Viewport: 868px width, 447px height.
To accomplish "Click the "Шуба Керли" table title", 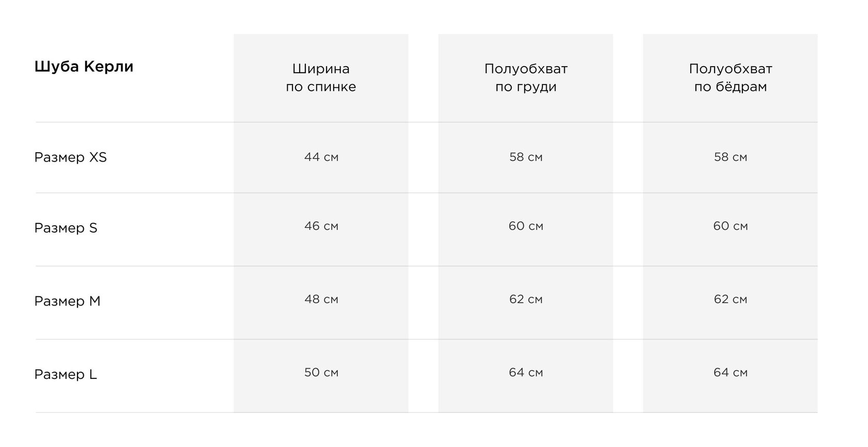I will click(84, 67).
